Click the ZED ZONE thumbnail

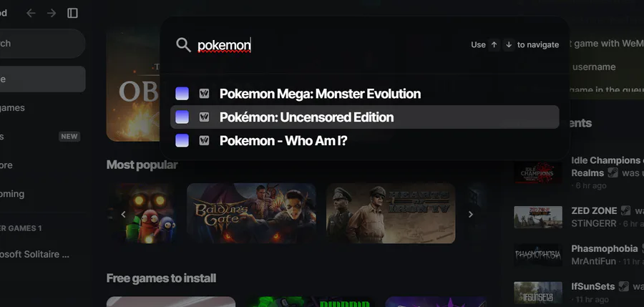pos(538,217)
